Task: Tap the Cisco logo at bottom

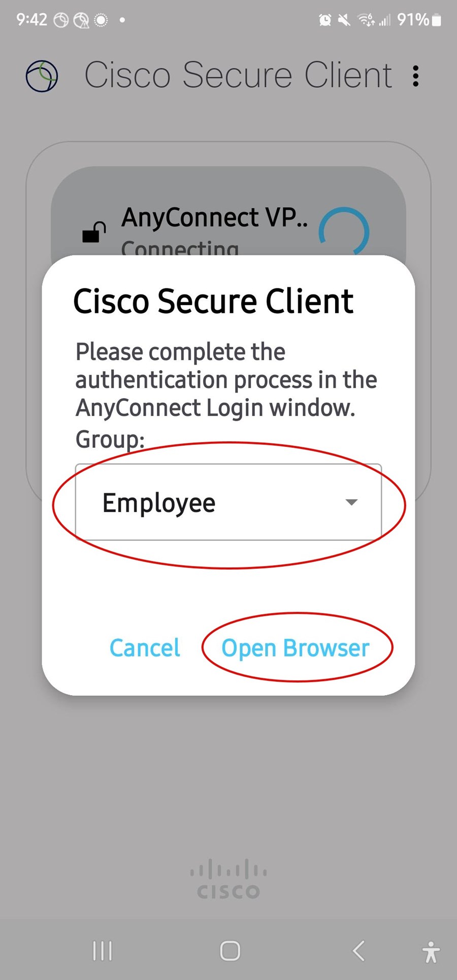Action: pyautogui.click(x=228, y=878)
